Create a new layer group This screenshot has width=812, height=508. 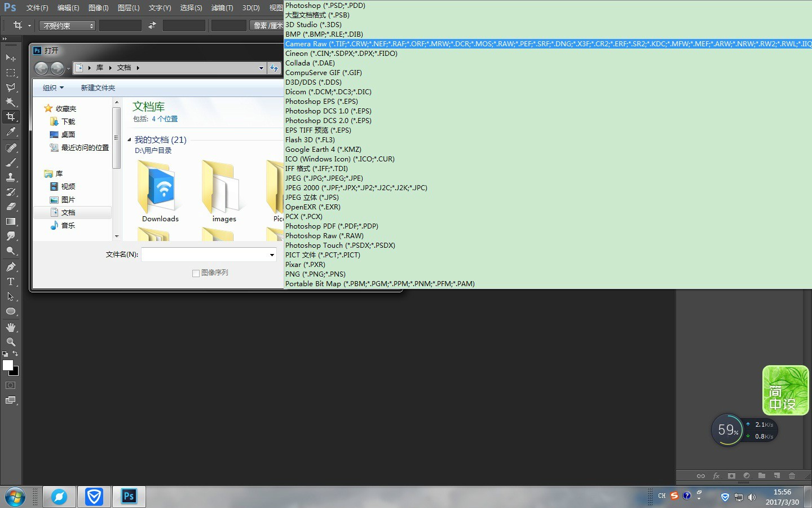point(762,476)
